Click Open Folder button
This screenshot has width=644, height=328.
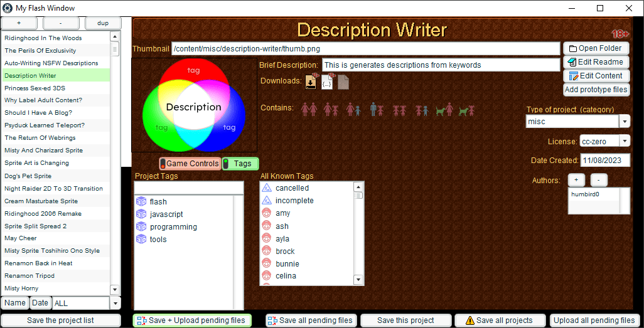coord(596,48)
